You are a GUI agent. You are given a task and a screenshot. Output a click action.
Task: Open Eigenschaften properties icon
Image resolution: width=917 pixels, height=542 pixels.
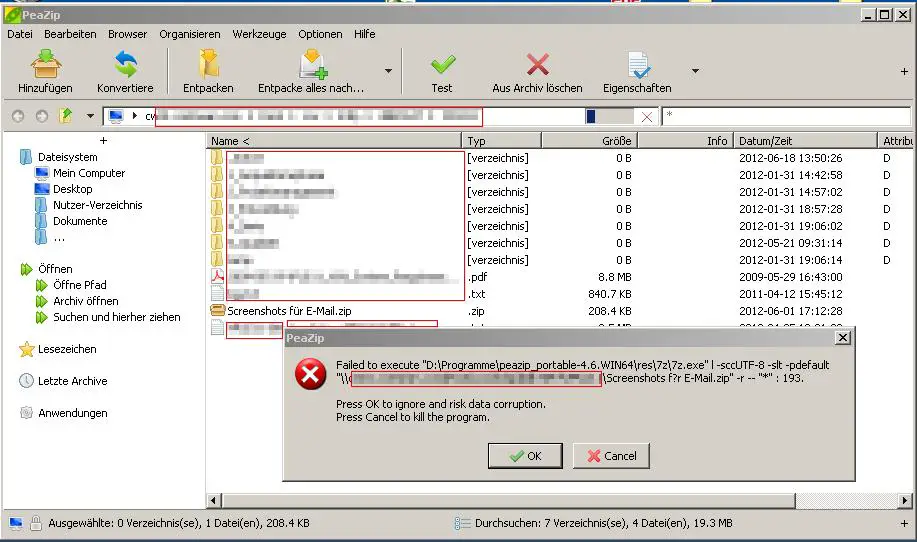637,64
